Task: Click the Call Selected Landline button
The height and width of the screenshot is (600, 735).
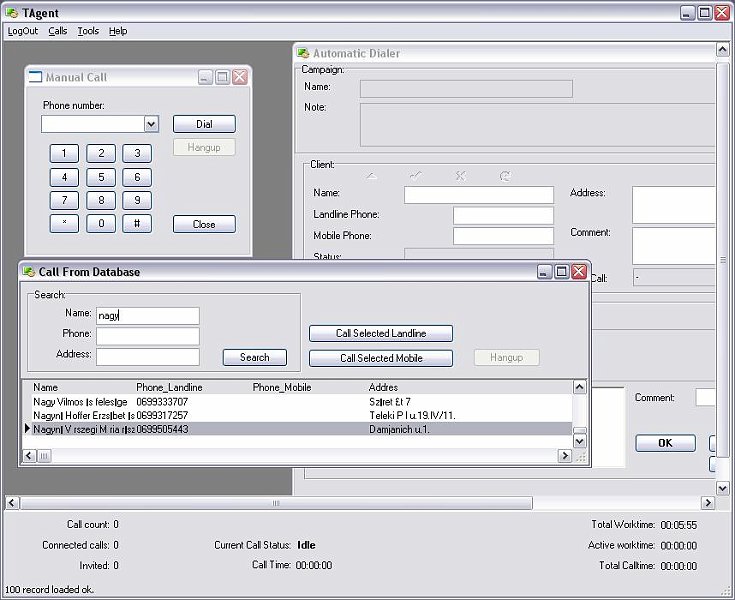Action: point(381,333)
